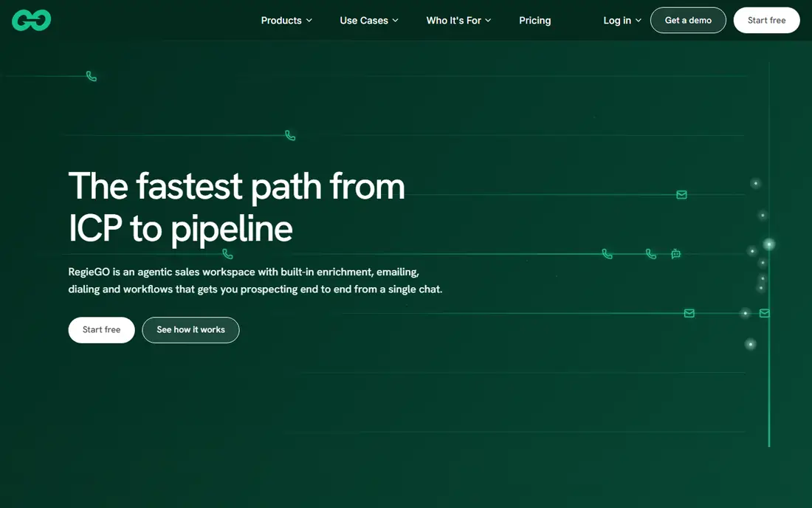Expand the Log in chevron arrow

pos(639,21)
